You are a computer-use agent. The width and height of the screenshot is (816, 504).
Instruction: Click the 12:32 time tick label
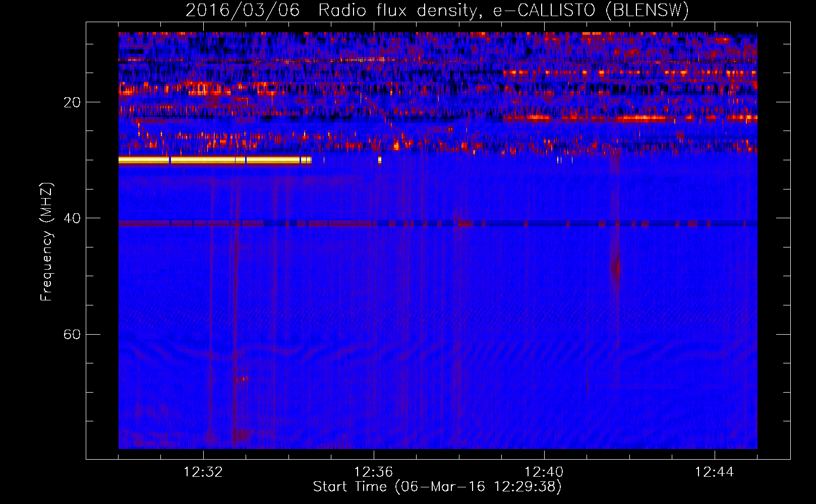203,472
